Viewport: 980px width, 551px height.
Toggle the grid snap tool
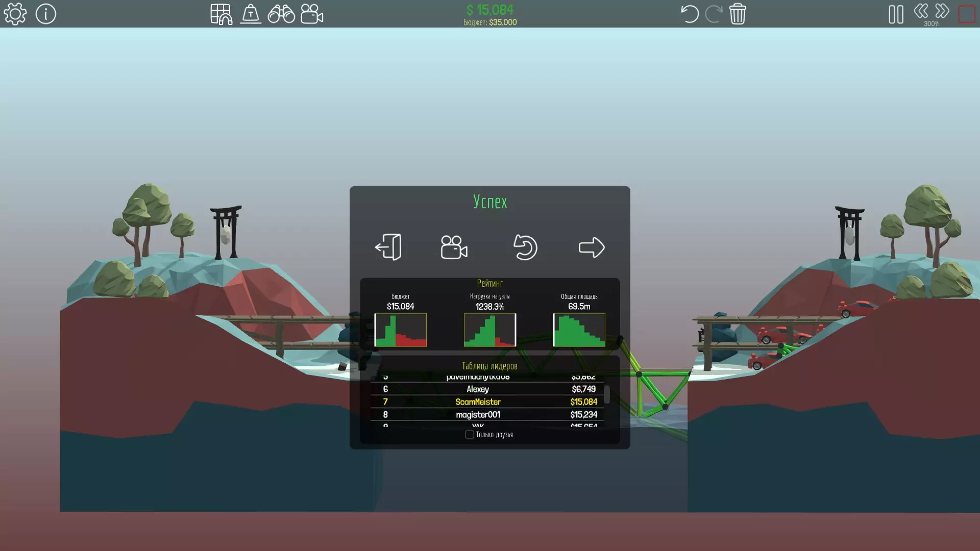(x=221, y=14)
